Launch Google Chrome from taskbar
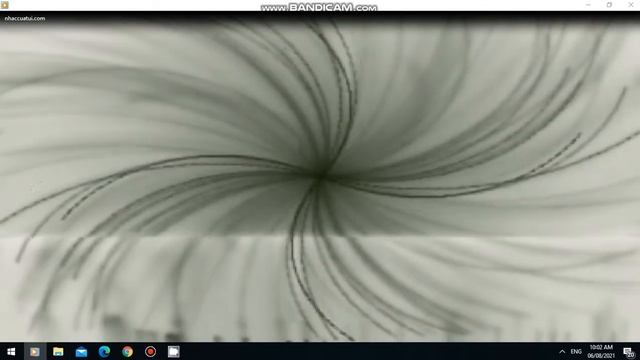The image size is (640, 360). click(x=127, y=351)
